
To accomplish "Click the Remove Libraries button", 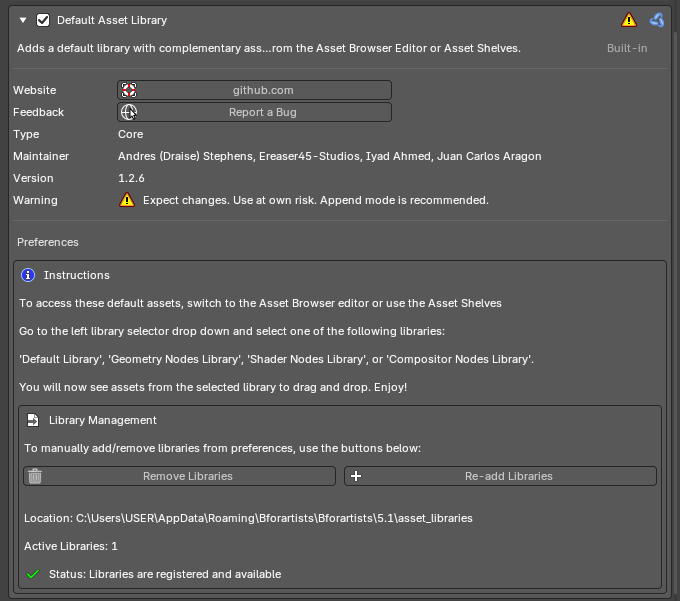I will click(x=180, y=476).
